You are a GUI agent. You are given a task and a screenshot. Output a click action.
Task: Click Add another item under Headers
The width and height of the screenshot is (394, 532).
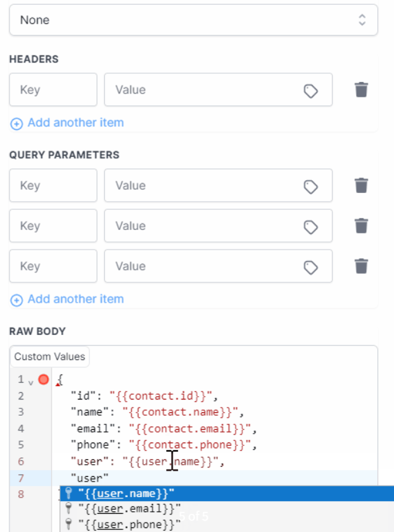coord(67,123)
